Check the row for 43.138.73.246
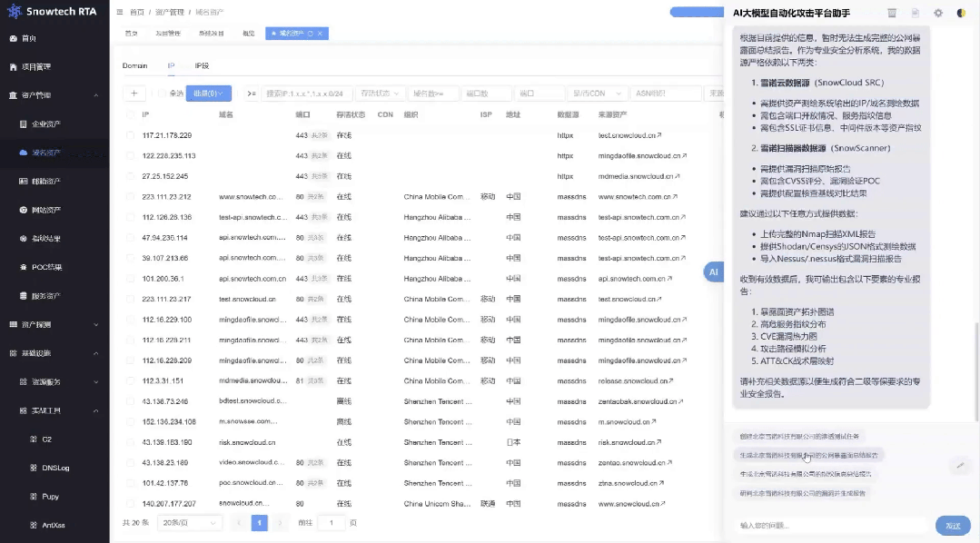Viewport: 980px width, 543px height. (x=130, y=401)
